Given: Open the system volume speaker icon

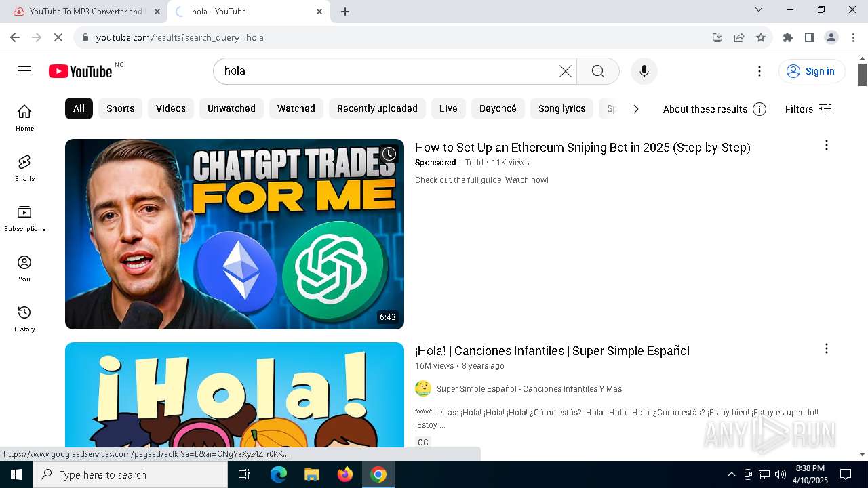Looking at the screenshot, I should [x=780, y=474].
